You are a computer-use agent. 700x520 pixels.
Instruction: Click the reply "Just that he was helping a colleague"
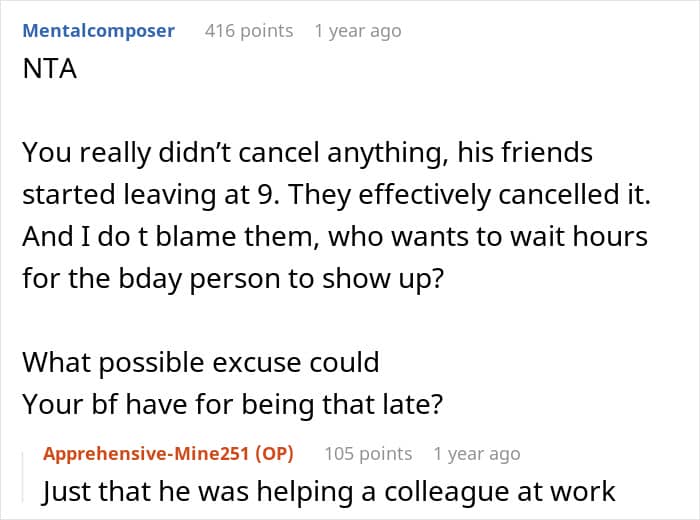point(328,493)
